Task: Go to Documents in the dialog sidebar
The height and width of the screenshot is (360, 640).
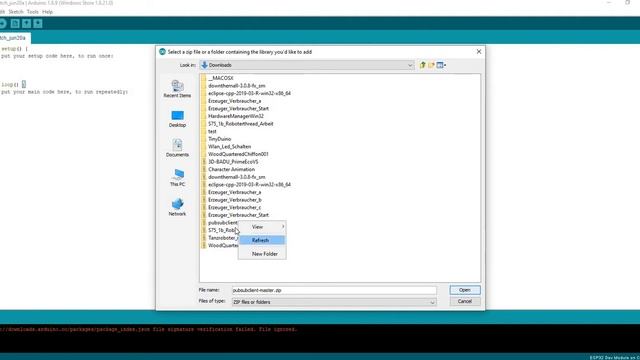Action: point(177,148)
